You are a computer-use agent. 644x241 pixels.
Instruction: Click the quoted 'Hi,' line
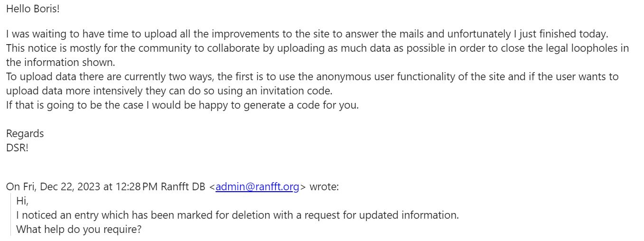click(x=22, y=201)
